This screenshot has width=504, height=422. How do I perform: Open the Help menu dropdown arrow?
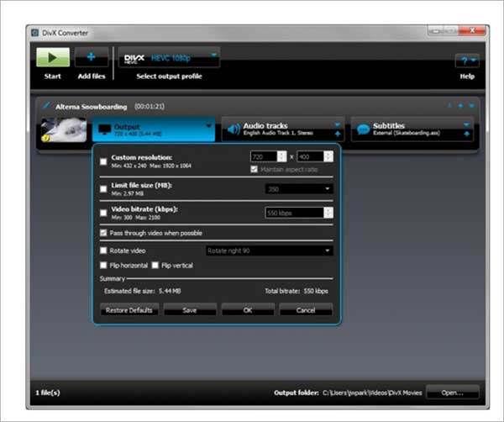[474, 61]
